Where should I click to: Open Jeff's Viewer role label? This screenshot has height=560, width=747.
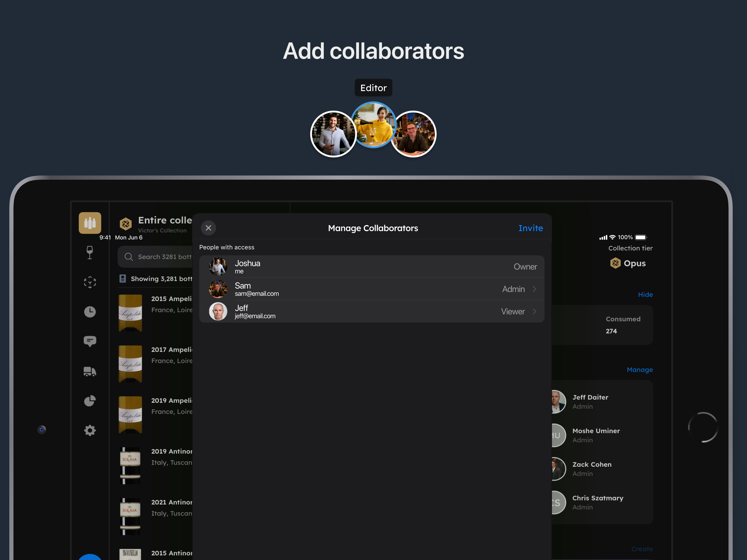(x=513, y=311)
